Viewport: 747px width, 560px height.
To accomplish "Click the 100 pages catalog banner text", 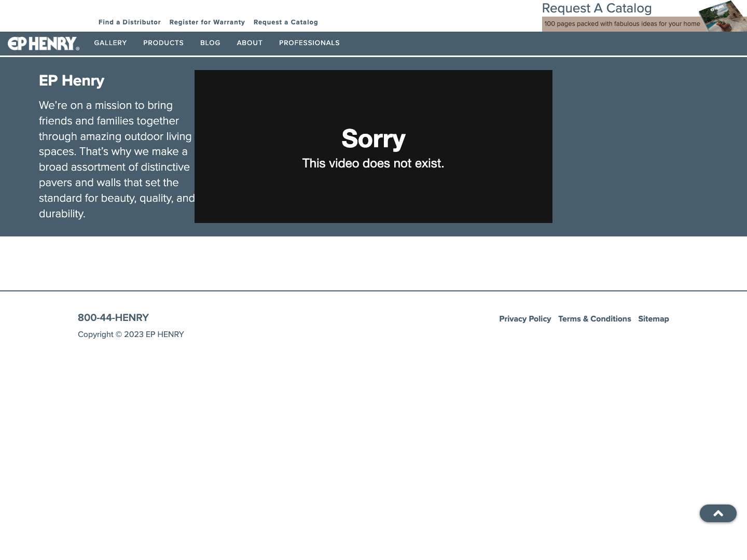I will pos(622,24).
